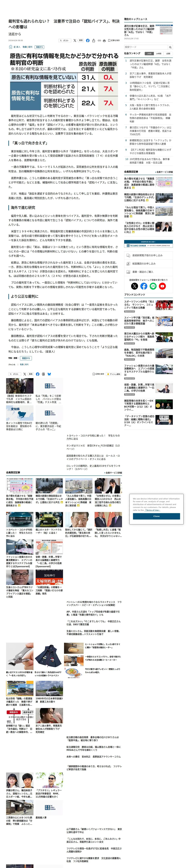The width and height of the screenshot is (186, 868).
Task: Click THE SANKEI SHIMBUN mail magazine banner
Action: 148,244
